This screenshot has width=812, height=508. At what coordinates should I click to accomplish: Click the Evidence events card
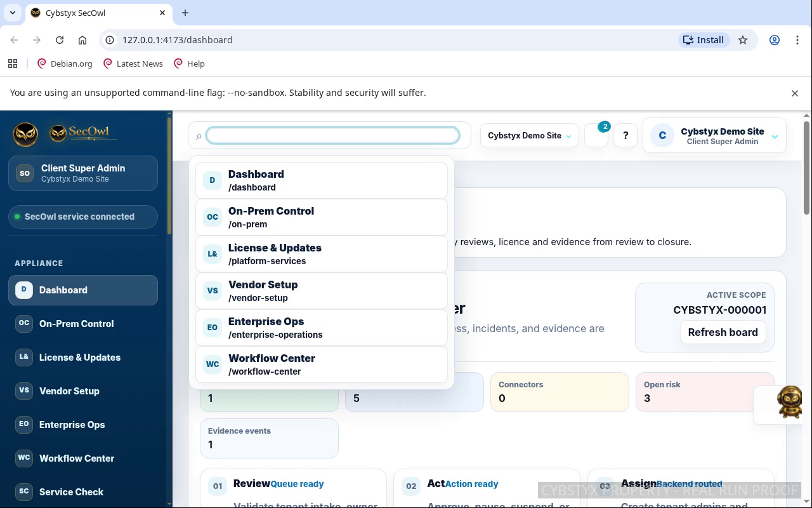269,438
